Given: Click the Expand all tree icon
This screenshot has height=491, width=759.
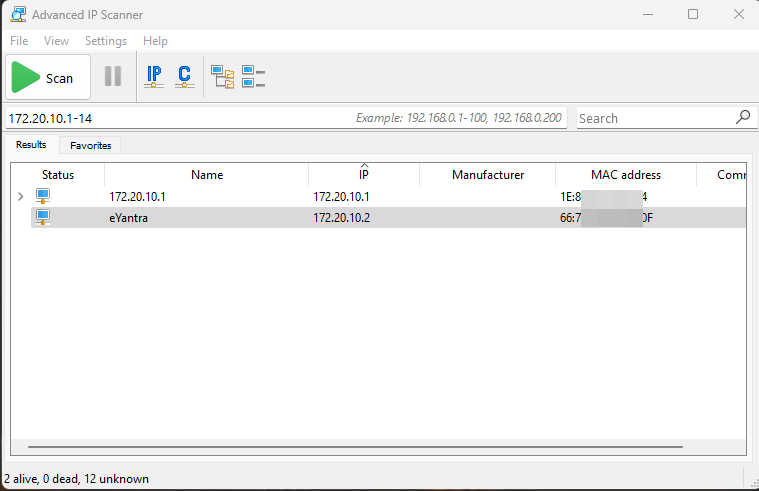Looking at the screenshot, I should 223,77.
